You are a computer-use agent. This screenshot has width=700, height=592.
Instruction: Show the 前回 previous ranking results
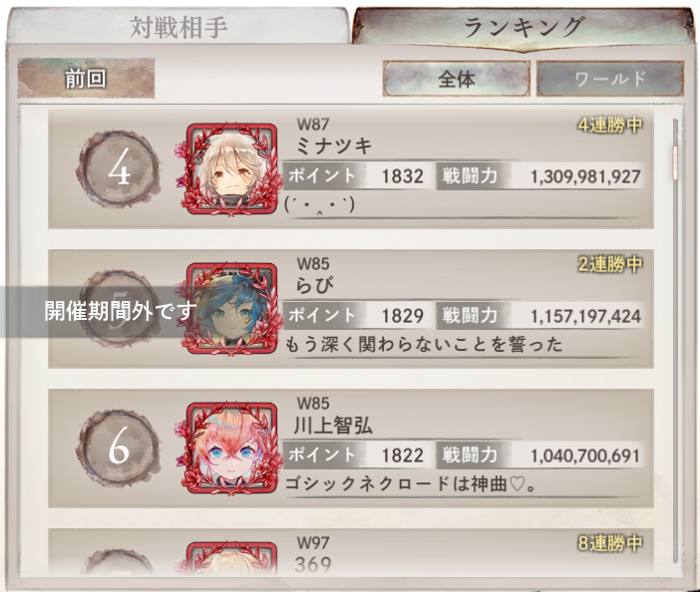click(x=86, y=78)
